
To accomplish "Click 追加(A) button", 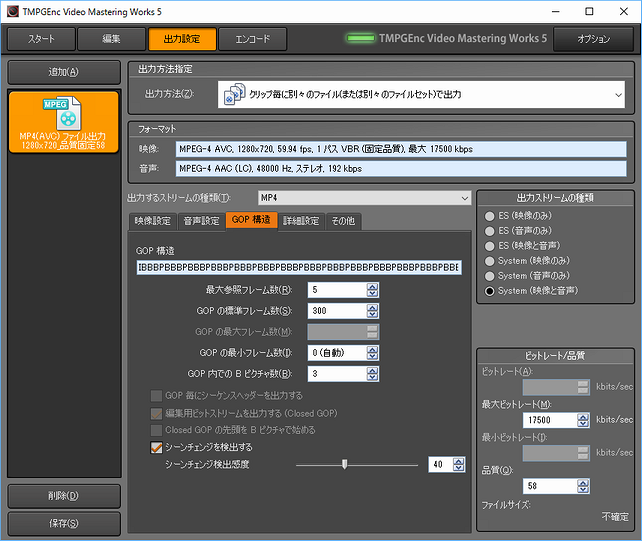I will click(x=64, y=72).
